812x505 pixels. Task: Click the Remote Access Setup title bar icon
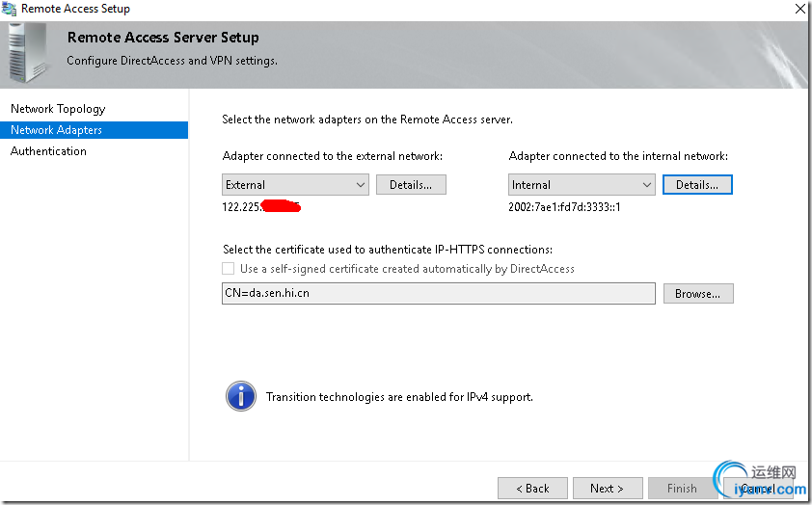click(11, 9)
